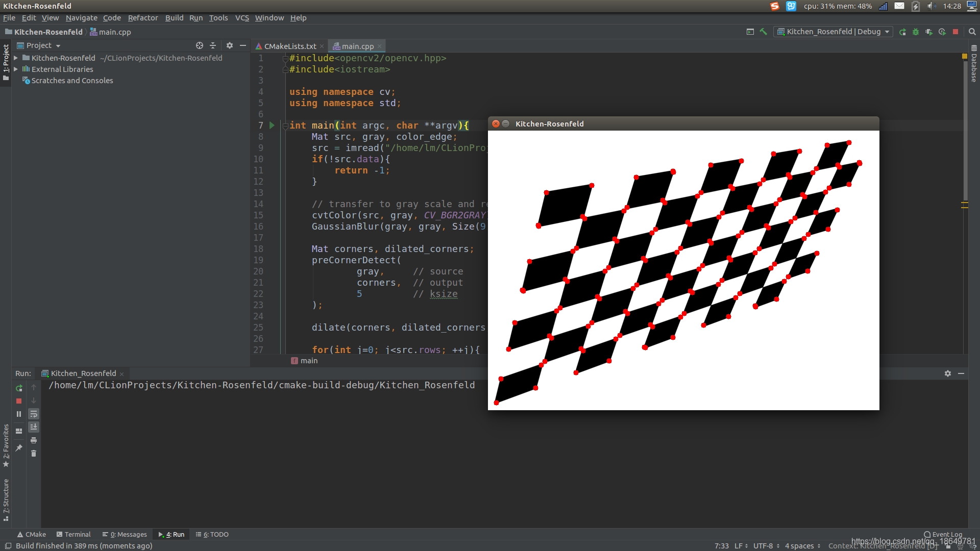Stop program in Run panel
980x551 pixels.
19,401
